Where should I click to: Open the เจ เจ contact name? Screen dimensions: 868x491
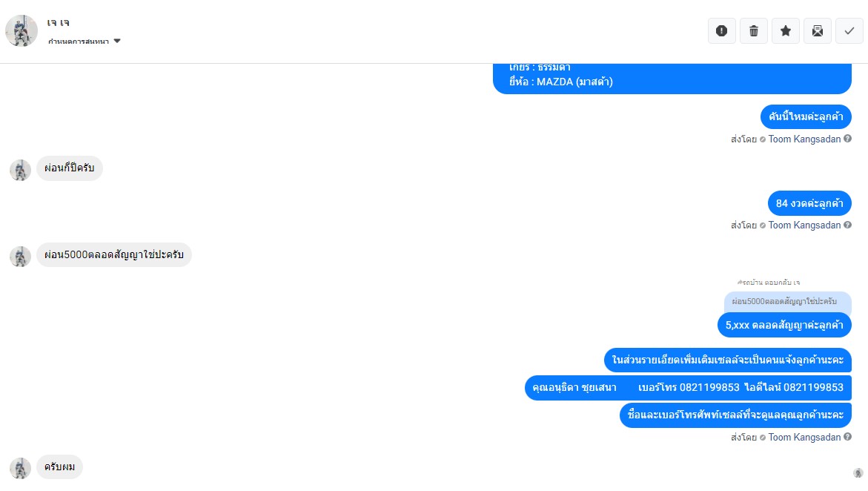(x=58, y=23)
